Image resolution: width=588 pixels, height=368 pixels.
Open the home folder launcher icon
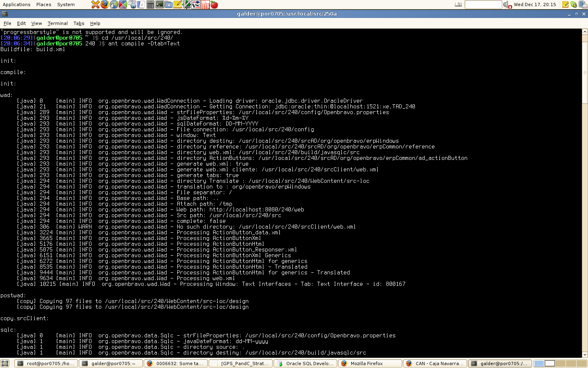tap(168, 4)
